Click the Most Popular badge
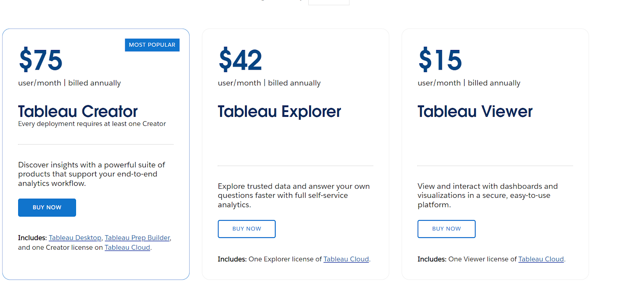This screenshot has width=644, height=286. coord(152,45)
